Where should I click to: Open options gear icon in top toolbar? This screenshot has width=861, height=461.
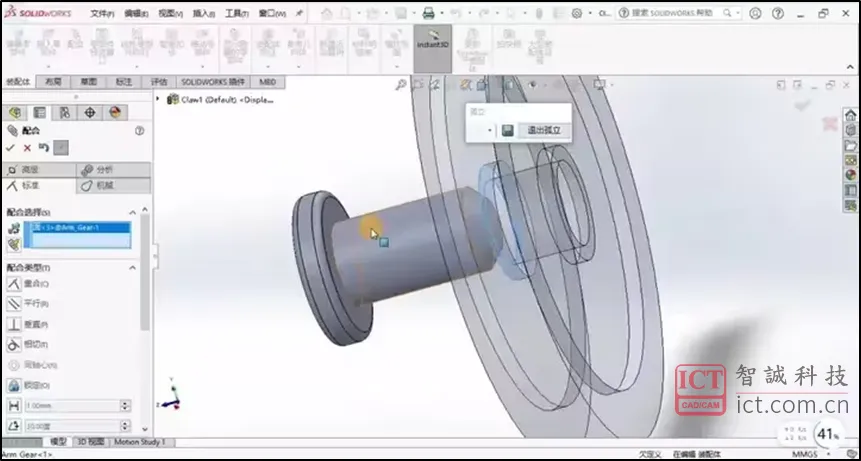click(x=577, y=14)
